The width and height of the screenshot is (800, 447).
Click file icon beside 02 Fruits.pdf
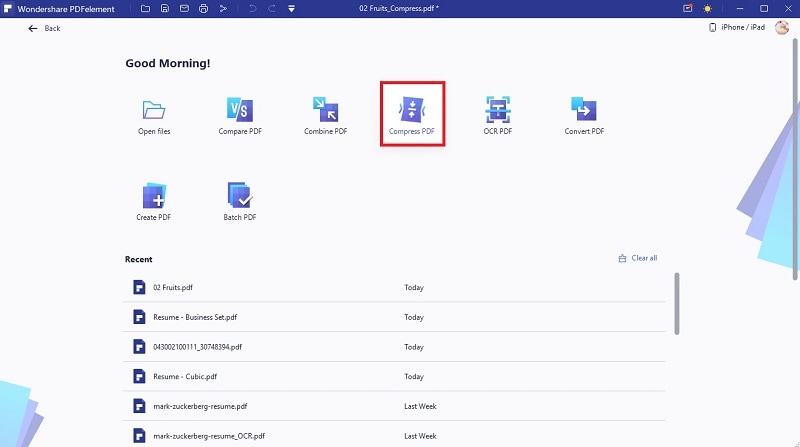click(139, 287)
